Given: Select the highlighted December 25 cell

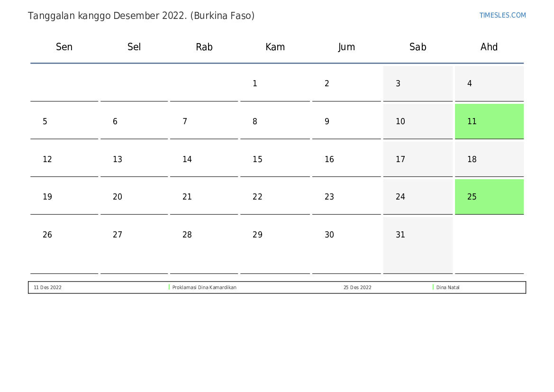Looking at the screenshot, I should click(x=489, y=197).
